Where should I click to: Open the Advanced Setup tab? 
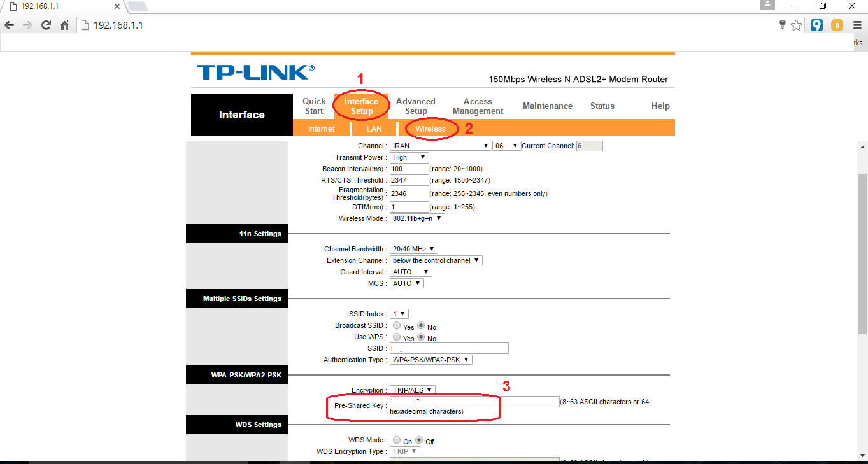416,106
